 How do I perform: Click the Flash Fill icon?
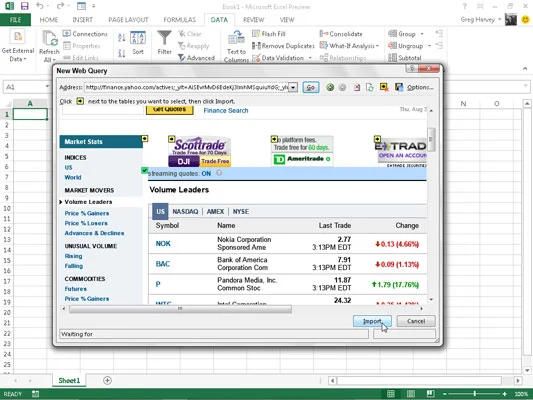point(256,34)
